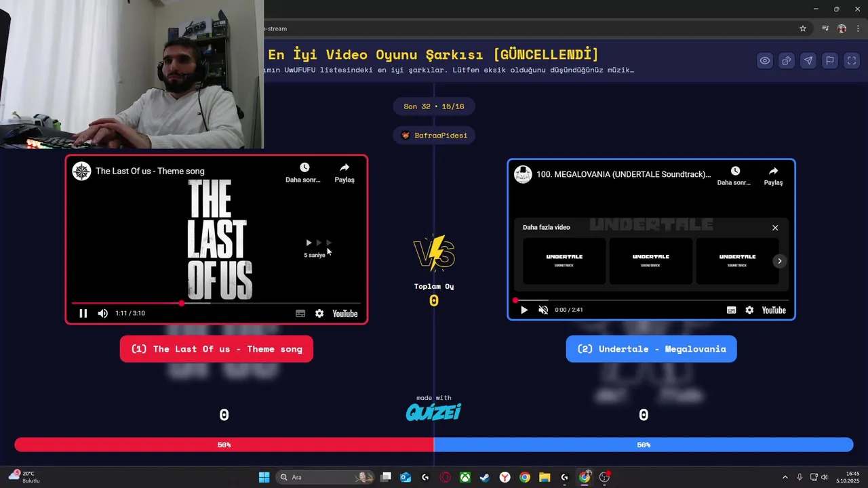This screenshot has height=488, width=868.
Task: Show next suggested videos with right arrow
Action: tap(780, 261)
